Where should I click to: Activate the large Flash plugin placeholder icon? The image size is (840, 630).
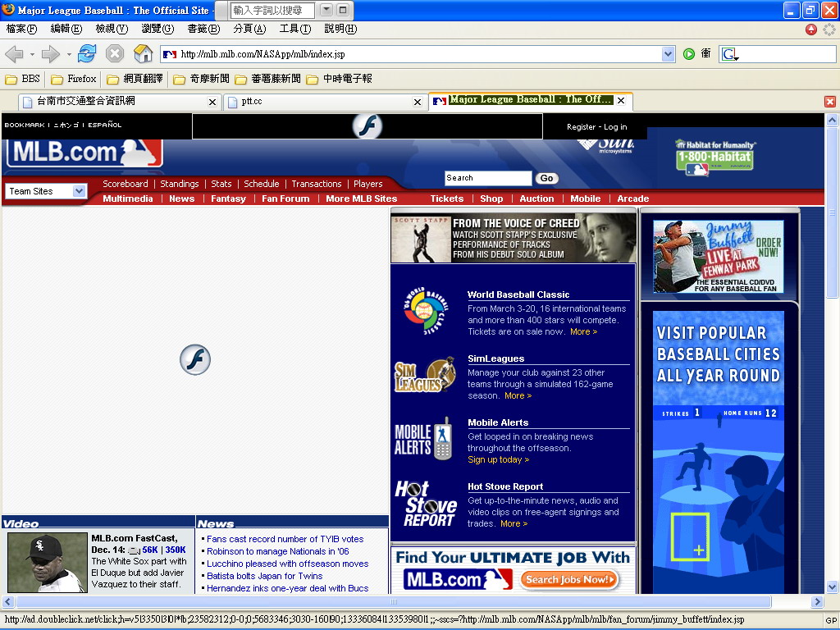[195, 359]
